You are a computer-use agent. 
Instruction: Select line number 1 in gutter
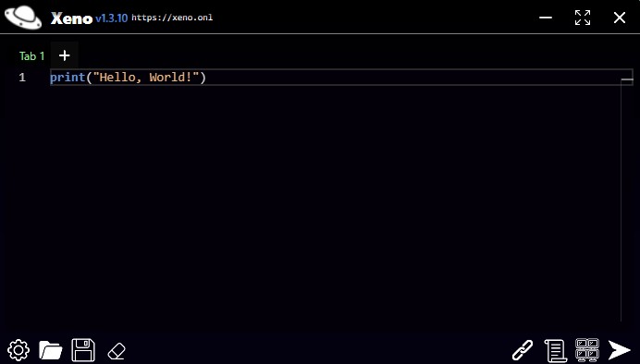coord(22,77)
